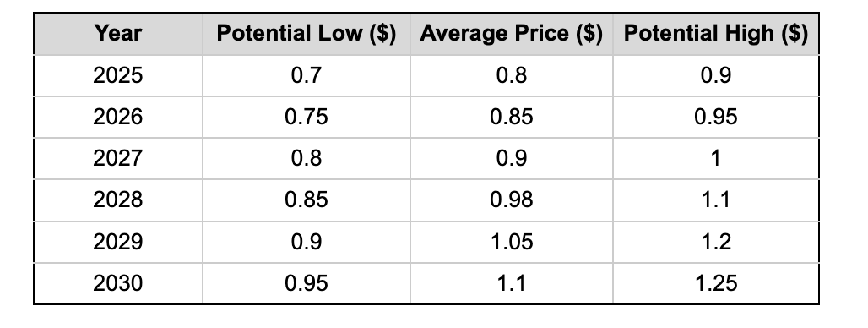Select the 2030 average price 1.1 cell
This screenshot has height=328, width=868.
[x=512, y=283]
